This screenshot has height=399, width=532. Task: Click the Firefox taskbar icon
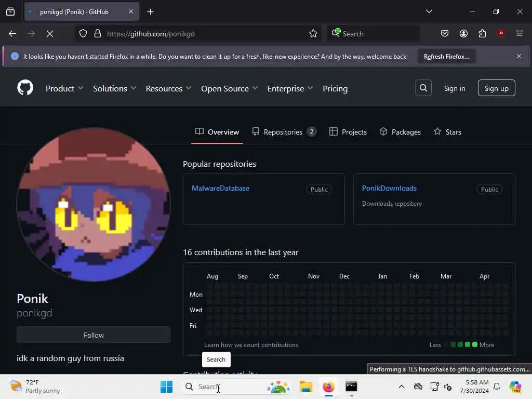tap(328, 387)
